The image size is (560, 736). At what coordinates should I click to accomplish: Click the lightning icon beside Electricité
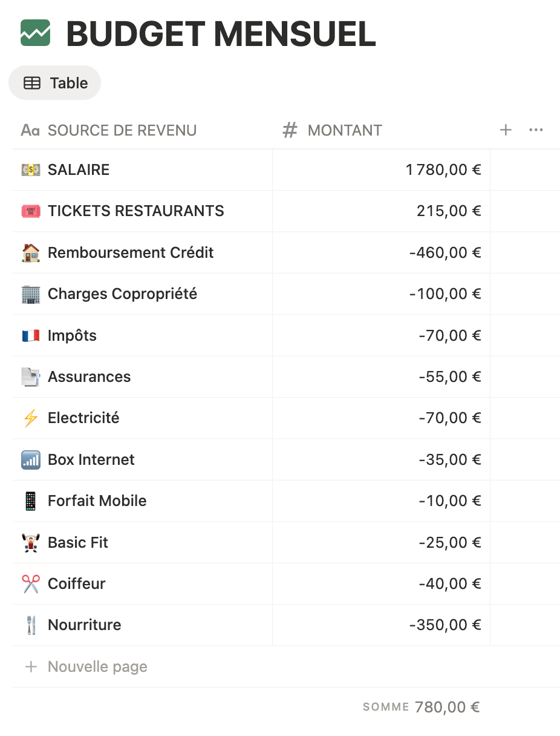coord(30,418)
